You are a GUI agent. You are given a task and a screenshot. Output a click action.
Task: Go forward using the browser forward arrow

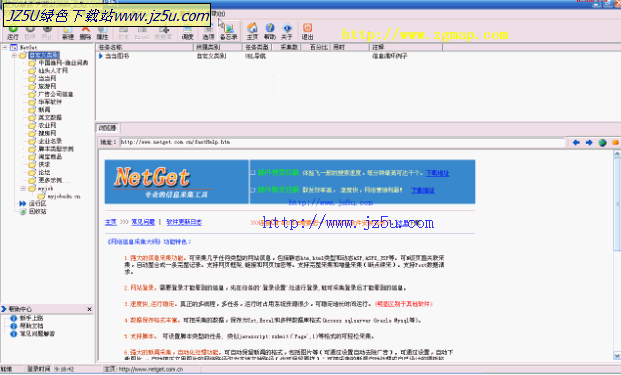click(x=589, y=143)
